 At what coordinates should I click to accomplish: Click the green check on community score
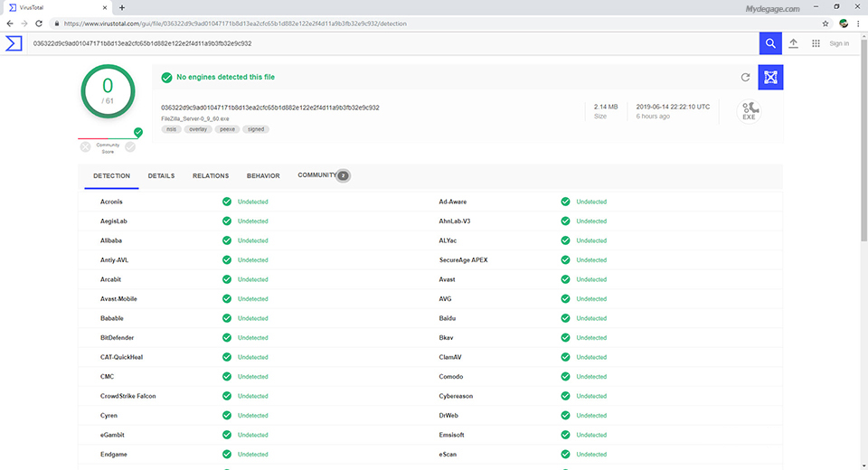(137, 132)
